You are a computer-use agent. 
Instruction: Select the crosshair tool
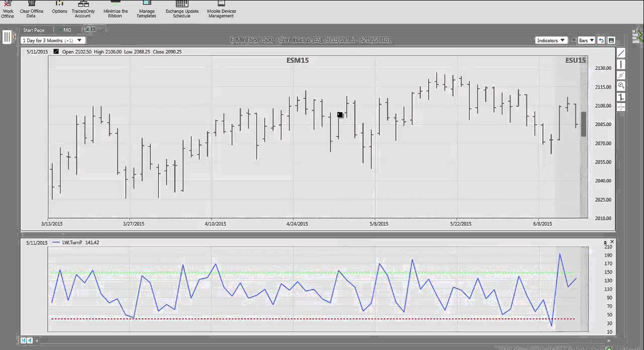621,107
